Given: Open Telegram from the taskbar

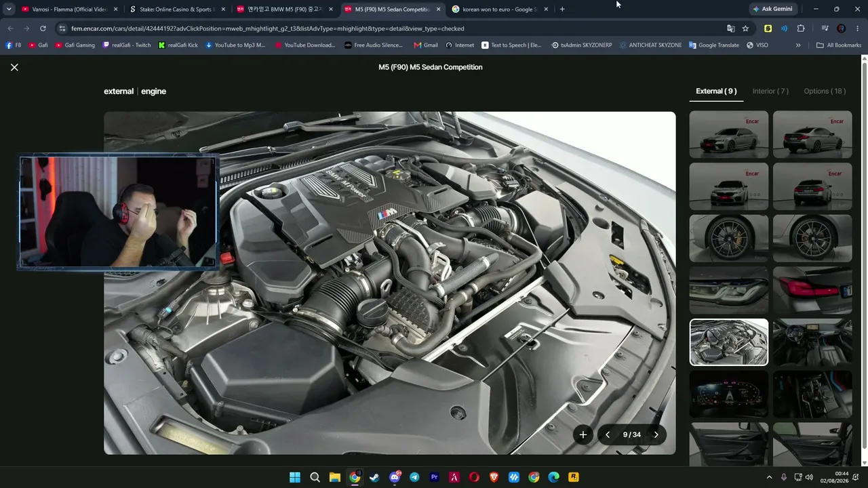Looking at the screenshot, I should click(414, 477).
